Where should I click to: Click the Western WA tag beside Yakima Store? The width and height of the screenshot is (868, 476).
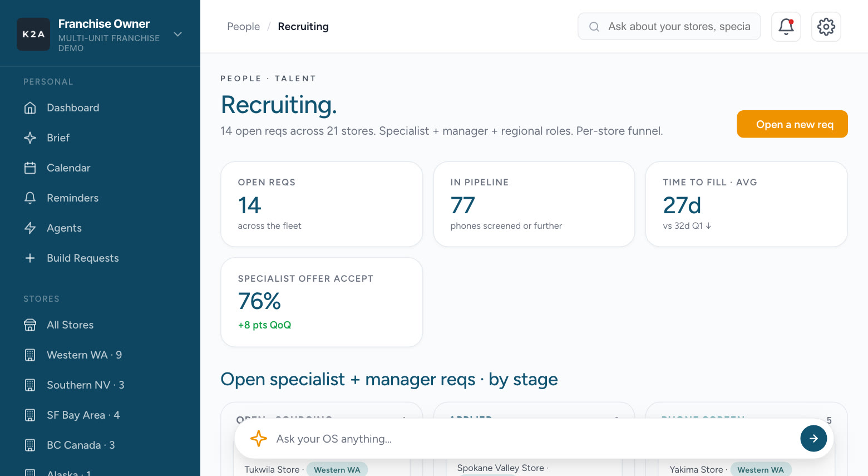click(761, 470)
